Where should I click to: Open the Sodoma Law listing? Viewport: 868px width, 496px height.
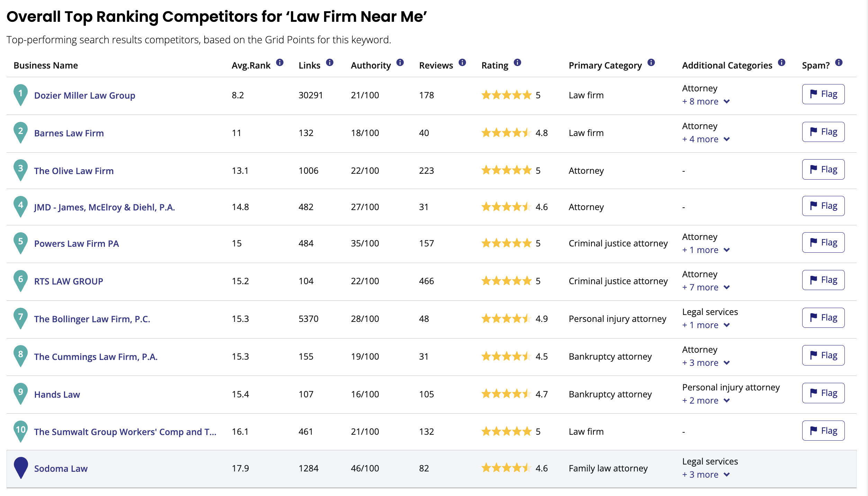pyautogui.click(x=61, y=468)
